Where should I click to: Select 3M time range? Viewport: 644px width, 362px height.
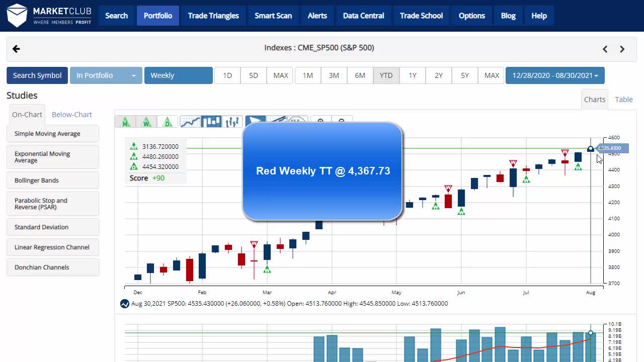334,75
